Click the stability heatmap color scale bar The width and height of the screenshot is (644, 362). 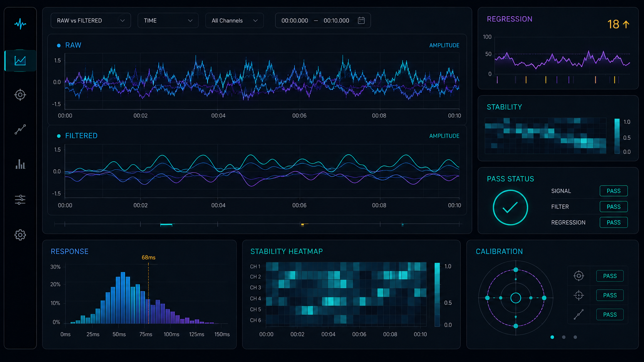click(437, 295)
